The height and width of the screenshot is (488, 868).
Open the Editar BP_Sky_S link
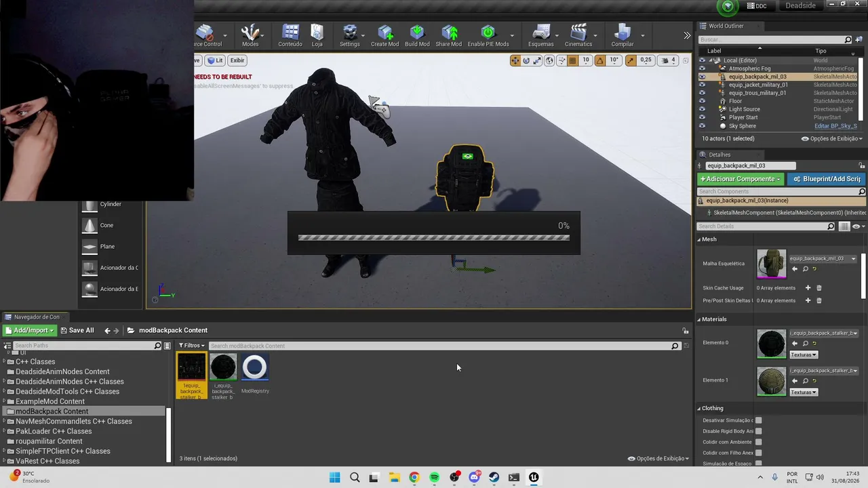click(835, 126)
